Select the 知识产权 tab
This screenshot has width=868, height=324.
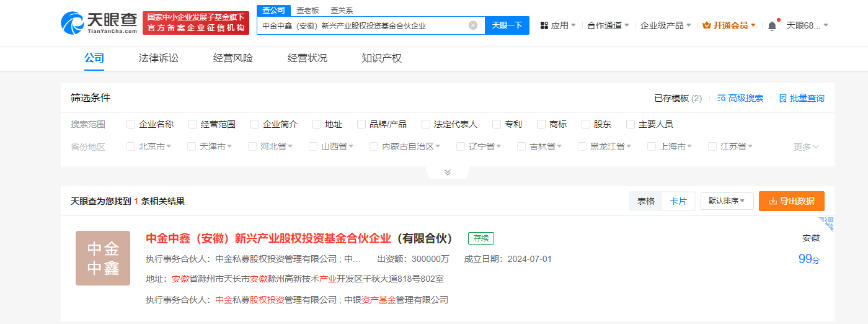tap(382, 58)
